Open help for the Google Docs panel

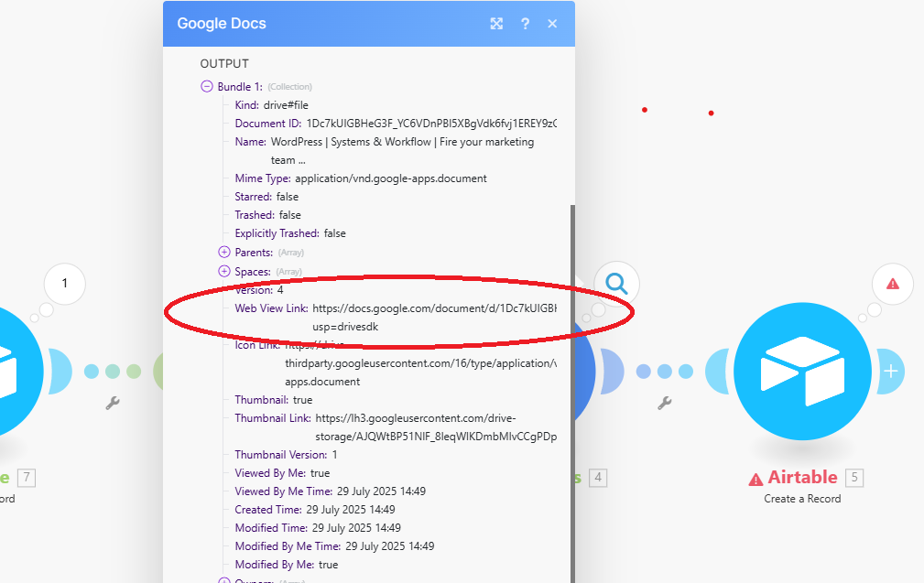click(525, 24)
